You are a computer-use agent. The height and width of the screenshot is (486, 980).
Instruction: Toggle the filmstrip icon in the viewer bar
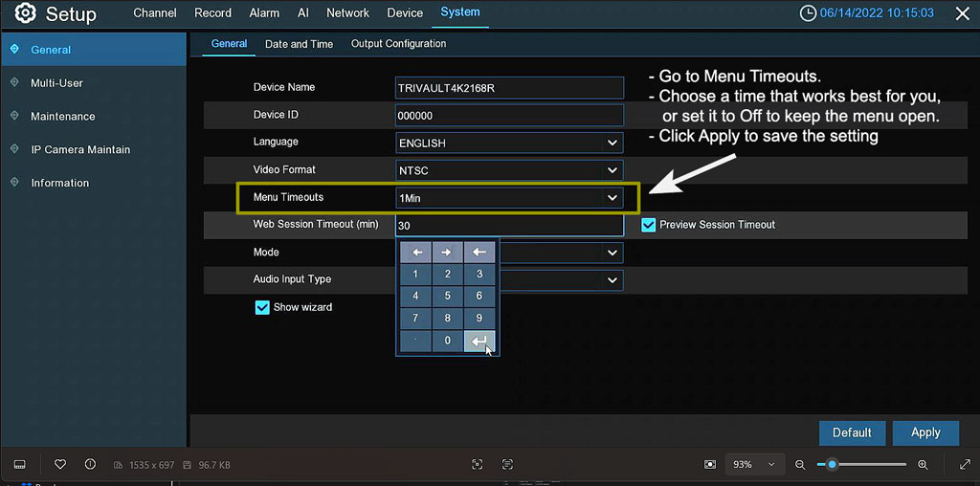[20, 465]
